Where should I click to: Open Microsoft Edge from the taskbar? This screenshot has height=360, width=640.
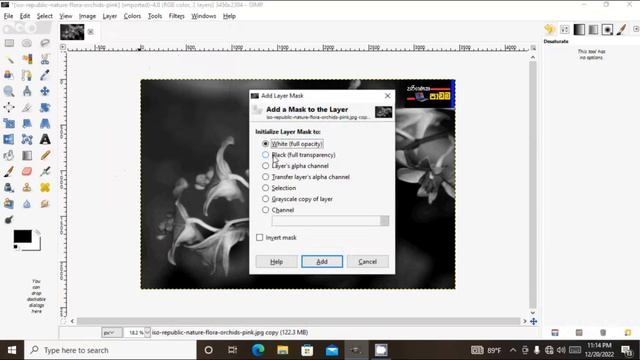coord(258,350)
